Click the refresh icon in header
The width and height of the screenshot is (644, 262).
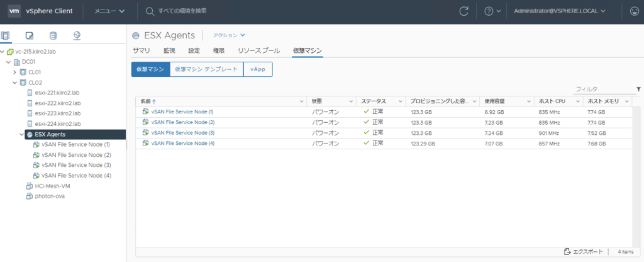(x=464, y=11)
